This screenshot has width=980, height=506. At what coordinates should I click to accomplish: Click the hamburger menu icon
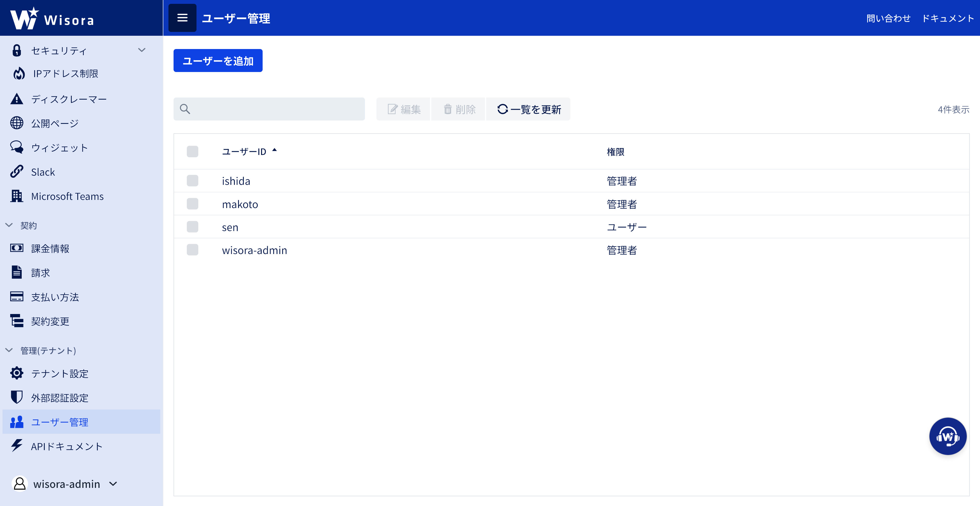pyautogui.click(x=182, y=18)
